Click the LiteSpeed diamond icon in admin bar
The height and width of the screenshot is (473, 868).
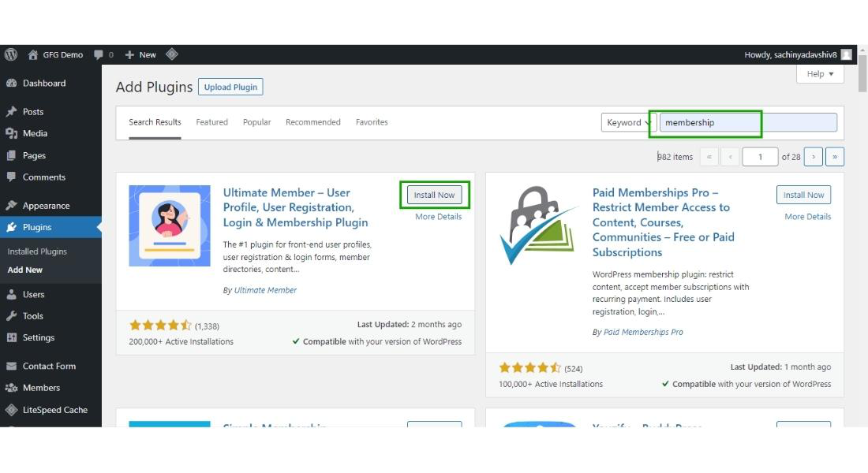pos(171,54)
